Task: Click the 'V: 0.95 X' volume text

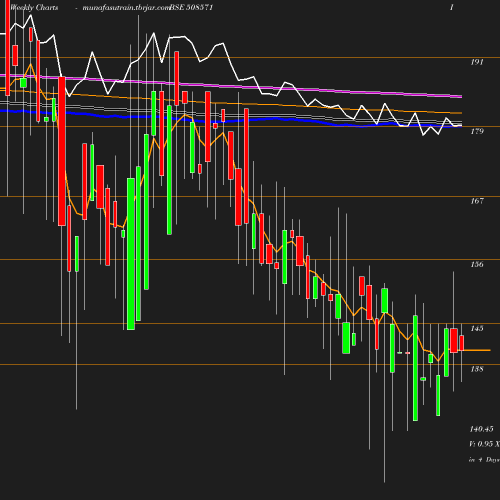Action: tap(484, 444)
